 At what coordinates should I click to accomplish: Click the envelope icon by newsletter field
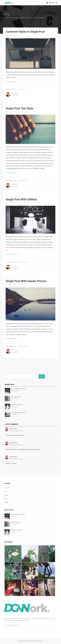5,625
